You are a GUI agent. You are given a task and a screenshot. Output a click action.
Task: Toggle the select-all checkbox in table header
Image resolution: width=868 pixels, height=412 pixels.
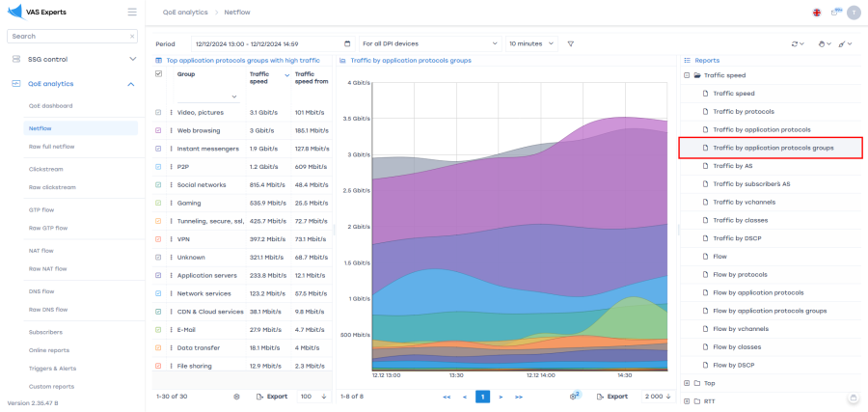[159, 74]
